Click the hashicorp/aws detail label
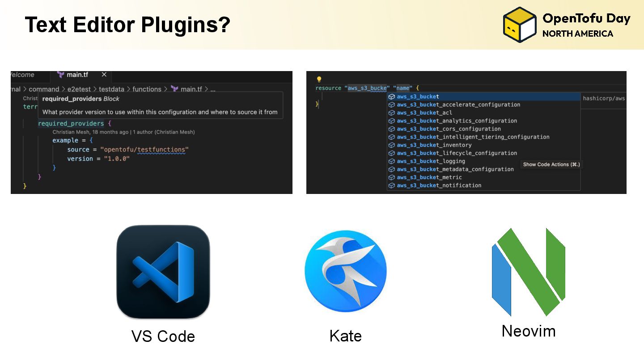 (x=604, y=98)
